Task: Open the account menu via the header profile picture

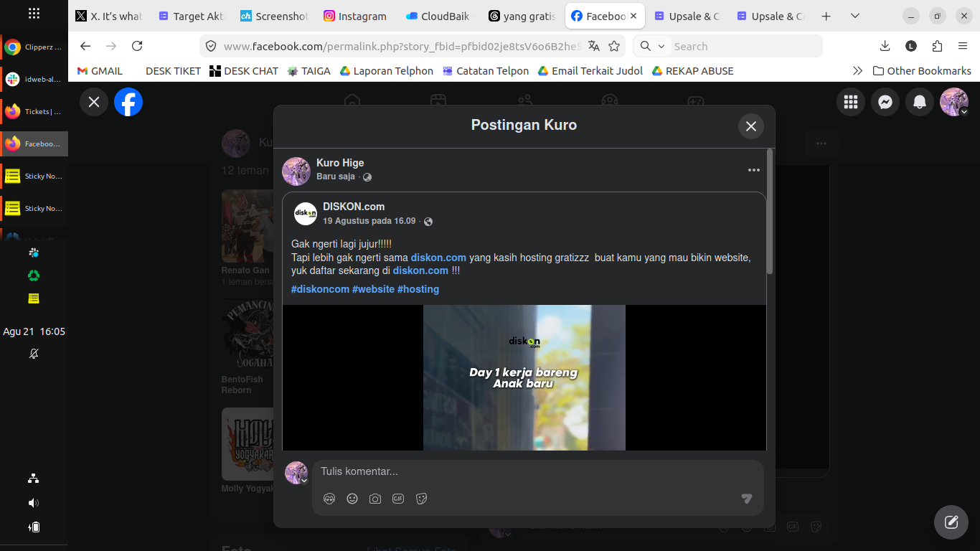Action: pos(954,102)
